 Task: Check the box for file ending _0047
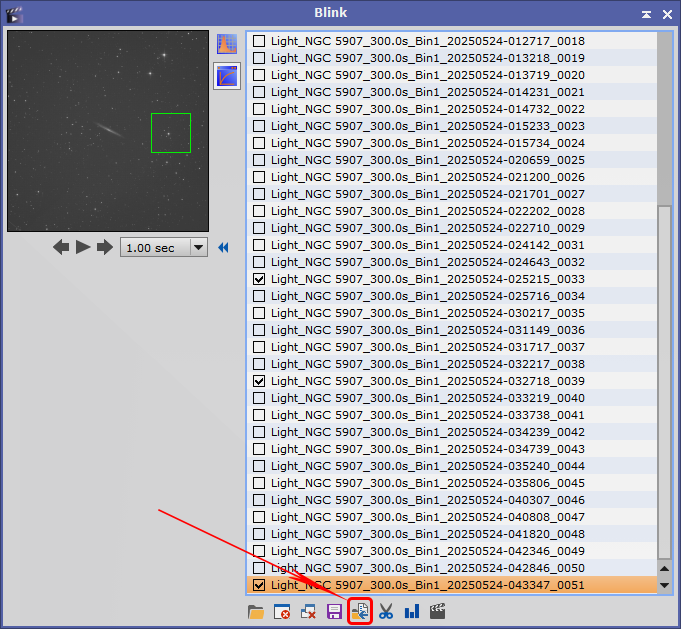click(259, 517)
